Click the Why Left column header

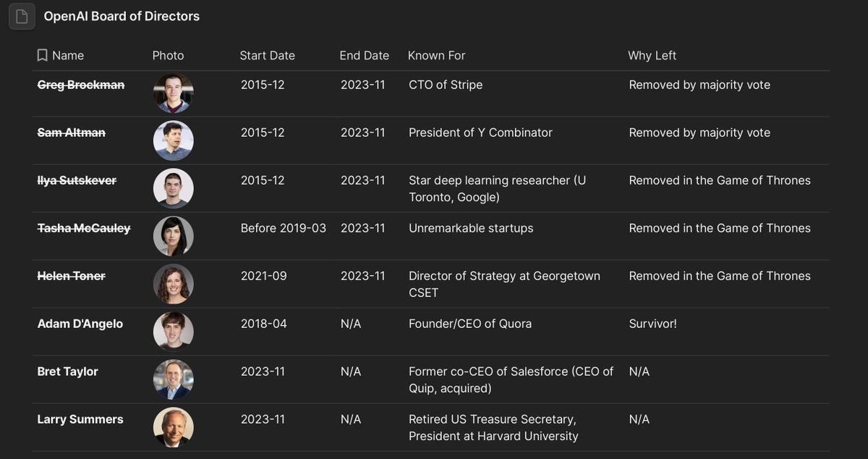tap(652, 56)
